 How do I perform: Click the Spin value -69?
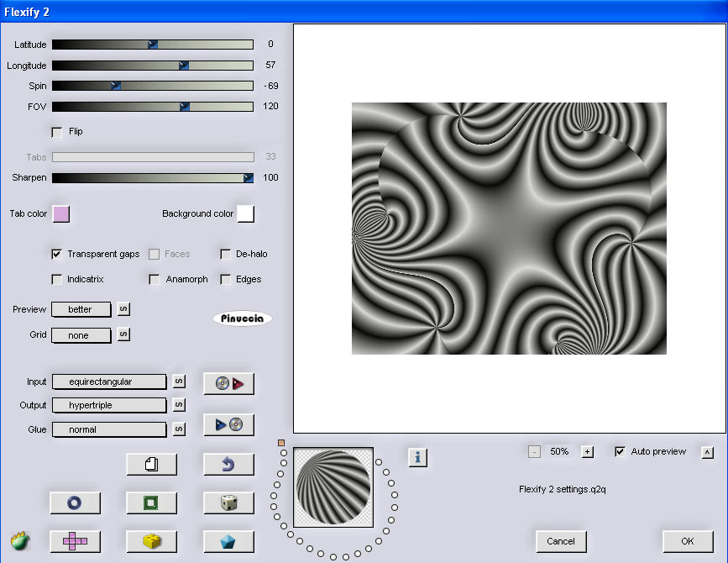click(x=271, y=86)
